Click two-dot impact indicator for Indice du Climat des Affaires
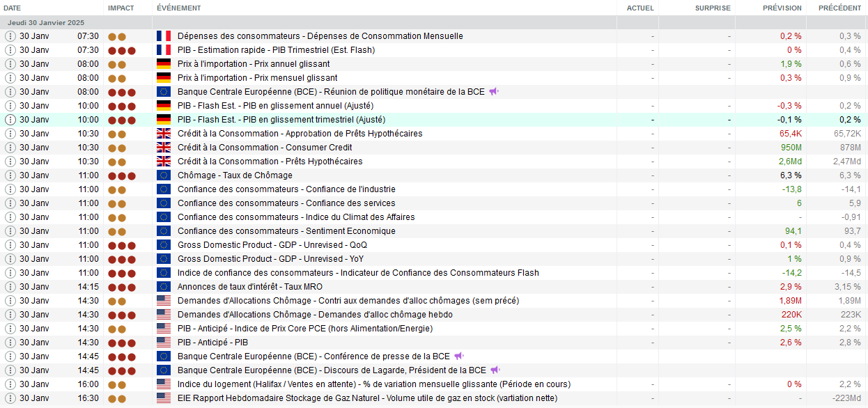 tap(117, 217)
